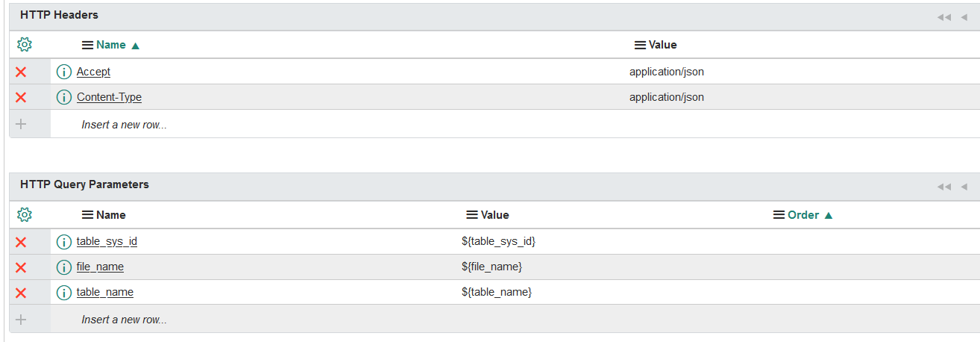Open gear settings for HTTP Query Parameters list
980x342 pixels.
(x=24, y=215)
